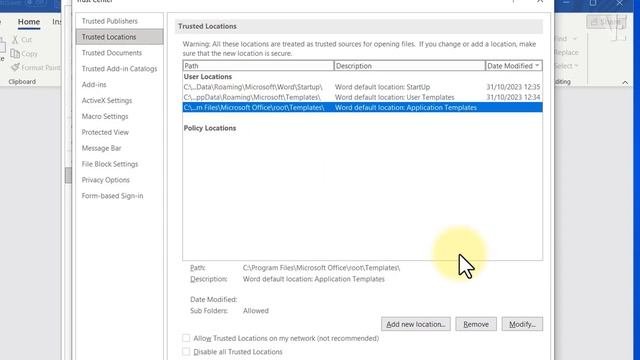The width and height of the screenshot is (640, 360).
Task: Collapse the Word ribbon with chevron
Action: click(625, 82)
